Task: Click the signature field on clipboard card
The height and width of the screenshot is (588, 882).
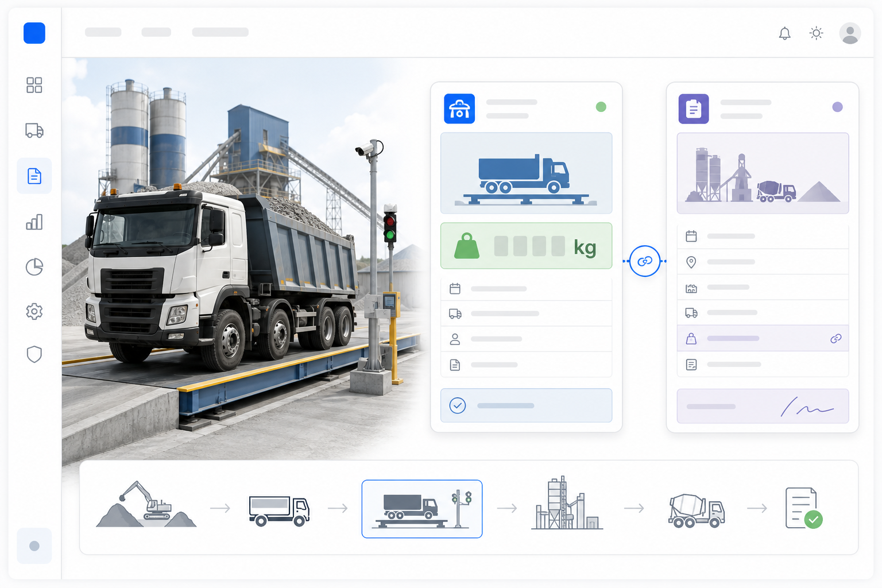Action: coord(763,406)
